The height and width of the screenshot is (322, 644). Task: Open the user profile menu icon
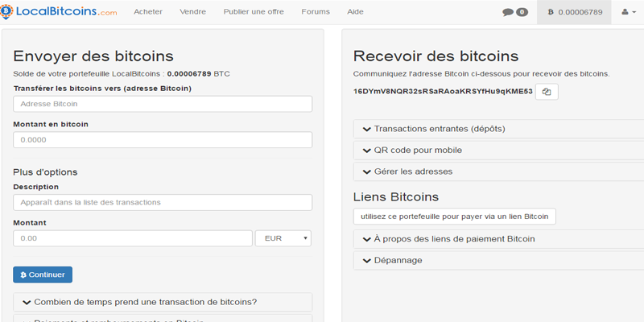[x=629, y=12]
